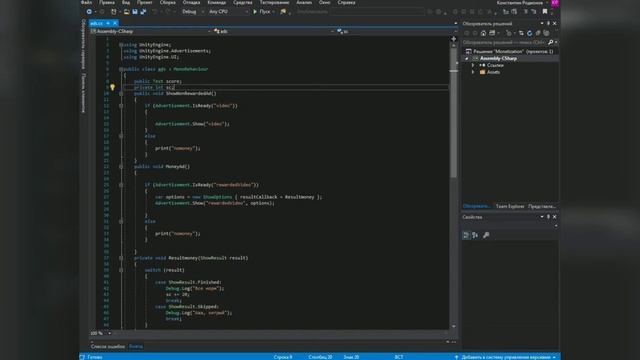This screenshot has width=640, height=360.
Task: Click Добавить в систему управления версиями
Action: tap(505, 357)
